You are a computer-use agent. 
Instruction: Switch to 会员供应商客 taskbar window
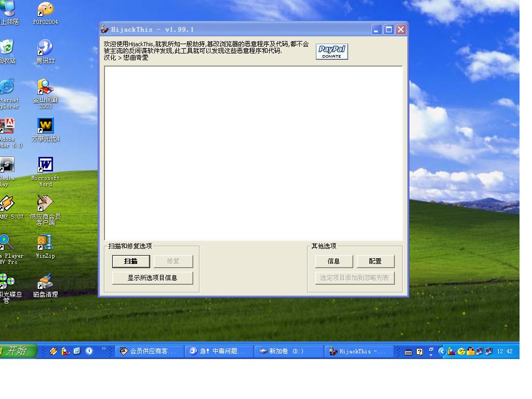[x=149, y=352]
